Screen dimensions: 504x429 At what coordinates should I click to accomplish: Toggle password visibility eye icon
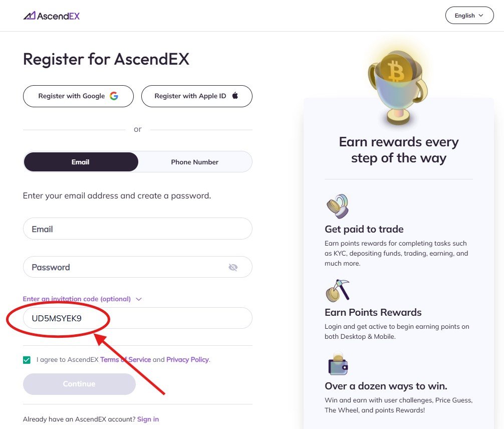[x=233, y=267]
